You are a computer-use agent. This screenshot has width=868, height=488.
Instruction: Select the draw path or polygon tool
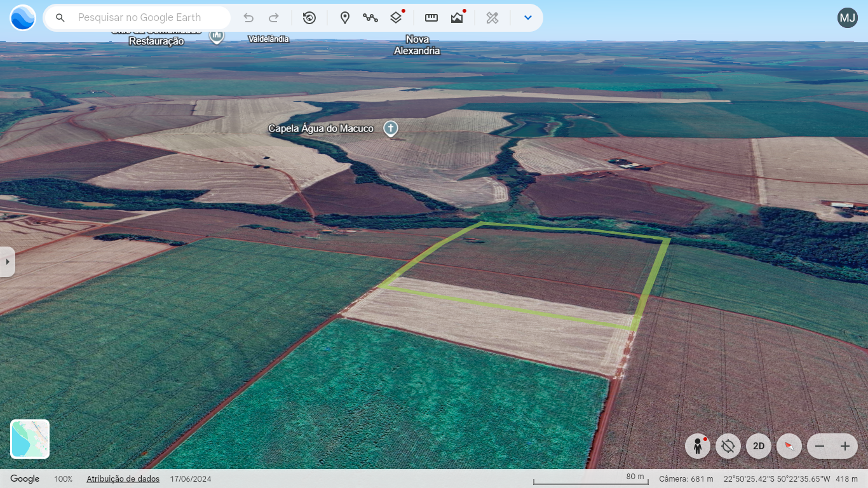tap(370, 18)
